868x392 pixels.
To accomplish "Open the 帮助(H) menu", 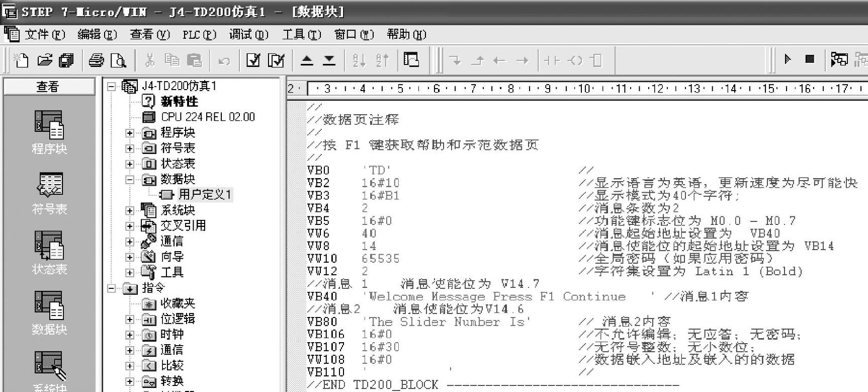I will (406, 34).
